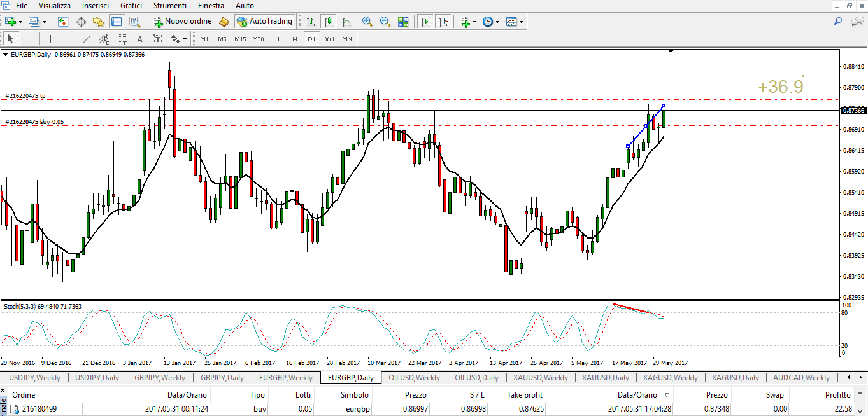Viewport: 868px width, 416px height.
Task: Open the chat bubbles icon
Action: [857, 22]
